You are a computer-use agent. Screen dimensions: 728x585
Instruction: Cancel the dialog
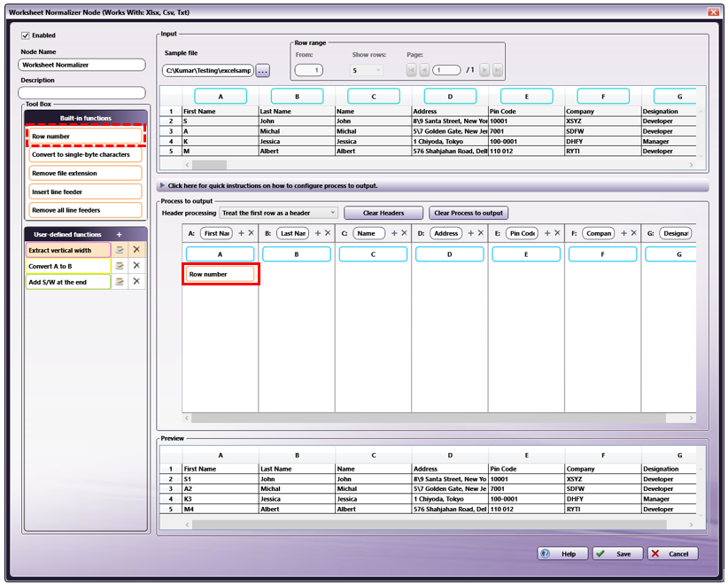coord(673,554)
